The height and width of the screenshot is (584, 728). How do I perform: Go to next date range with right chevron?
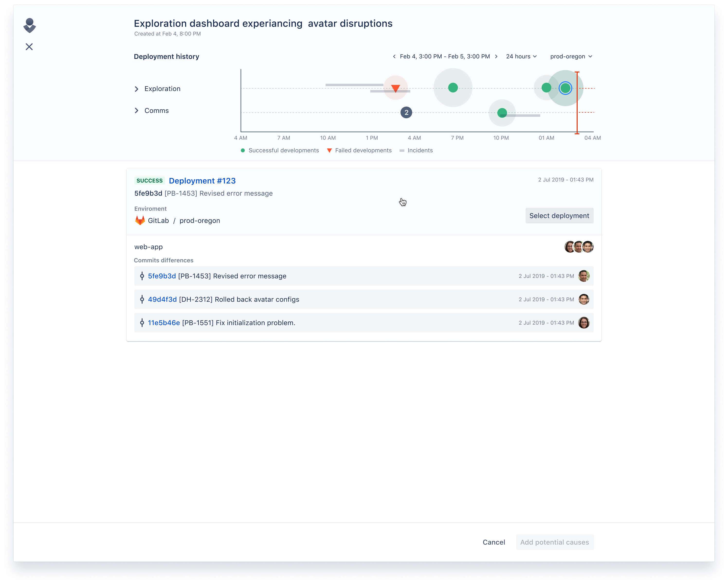pyautogui.click(x=496, y=56)
